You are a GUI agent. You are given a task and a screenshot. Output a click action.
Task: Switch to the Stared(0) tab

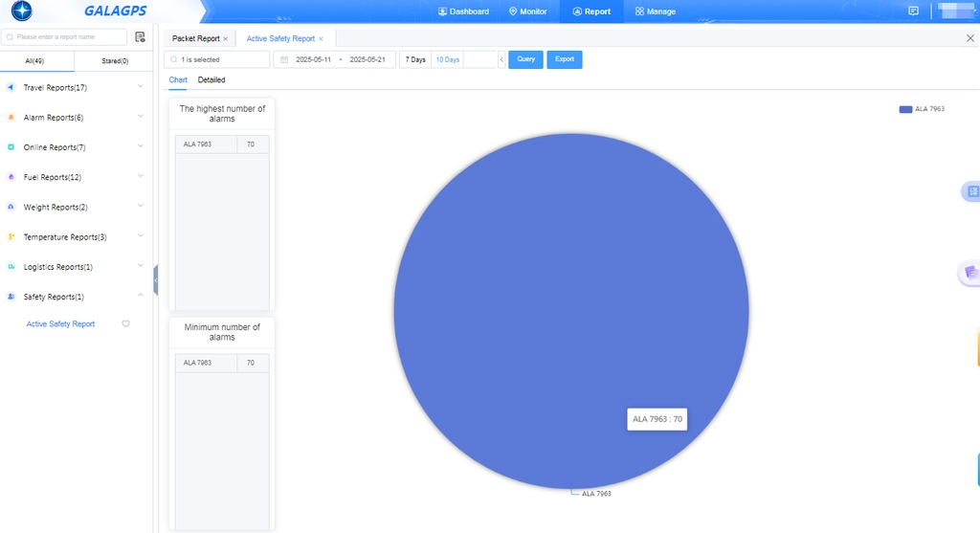click(x=115, y=61)
